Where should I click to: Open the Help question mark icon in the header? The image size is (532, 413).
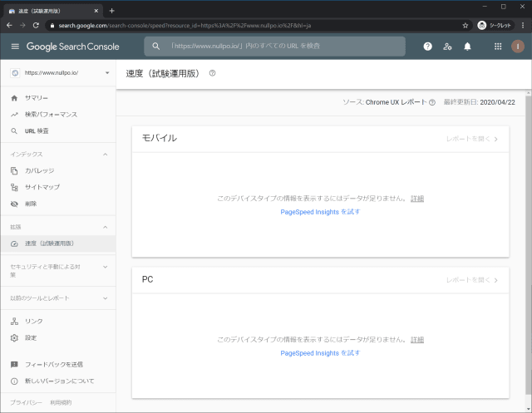tap(427, 47)
